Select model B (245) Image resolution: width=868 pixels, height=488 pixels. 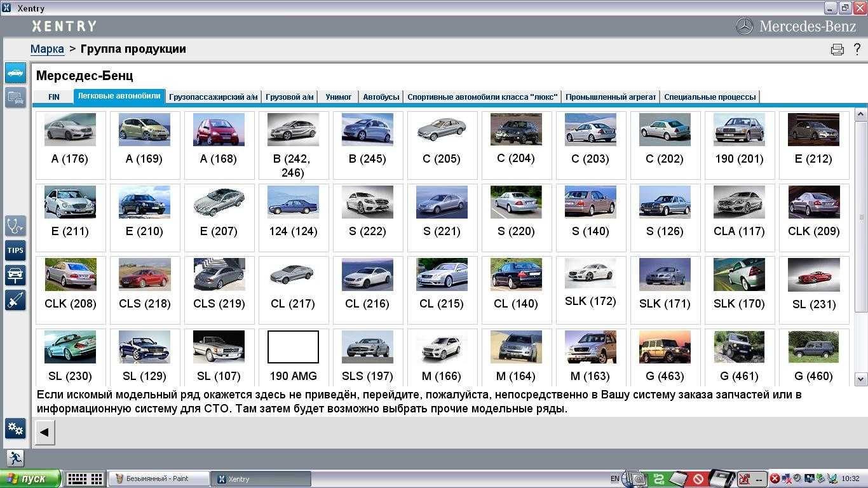[x=367, y=145]
